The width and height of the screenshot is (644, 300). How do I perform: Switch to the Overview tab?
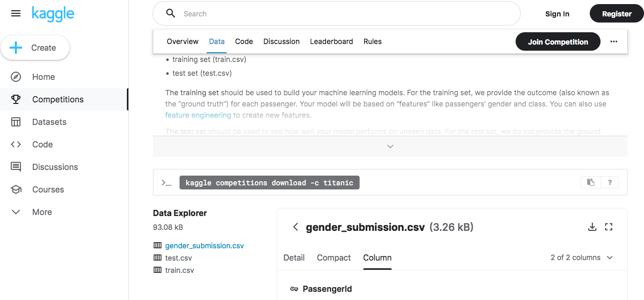[183, 41]
